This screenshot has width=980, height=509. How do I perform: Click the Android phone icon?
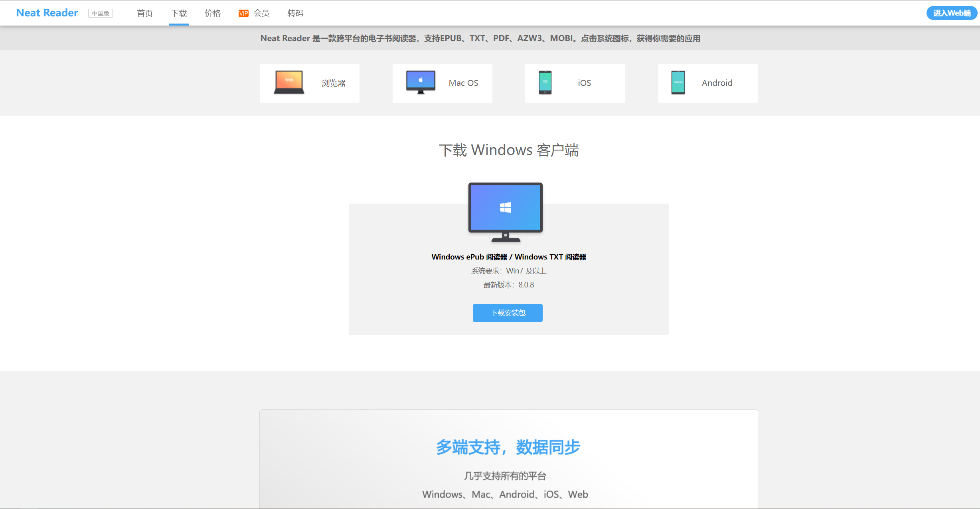click(x=678, y=82)
